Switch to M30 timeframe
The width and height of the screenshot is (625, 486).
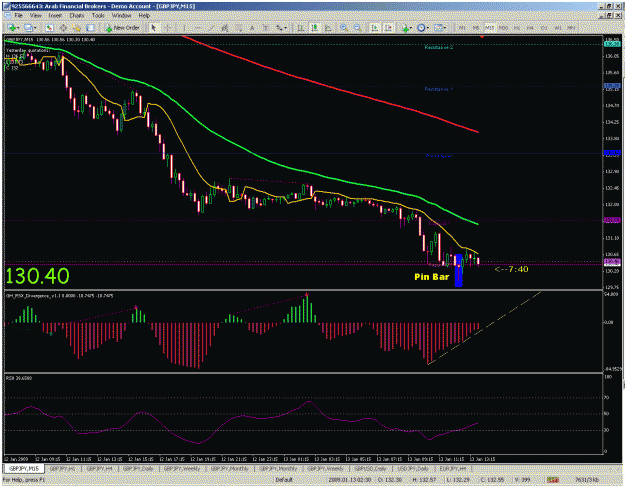(503, 28)
